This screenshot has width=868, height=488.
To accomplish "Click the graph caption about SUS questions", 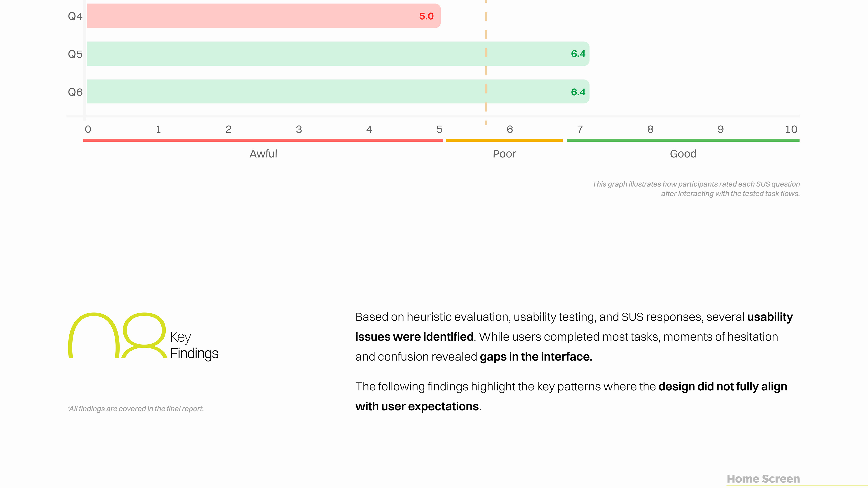I will pyautogui.click(x=696, y=189).
